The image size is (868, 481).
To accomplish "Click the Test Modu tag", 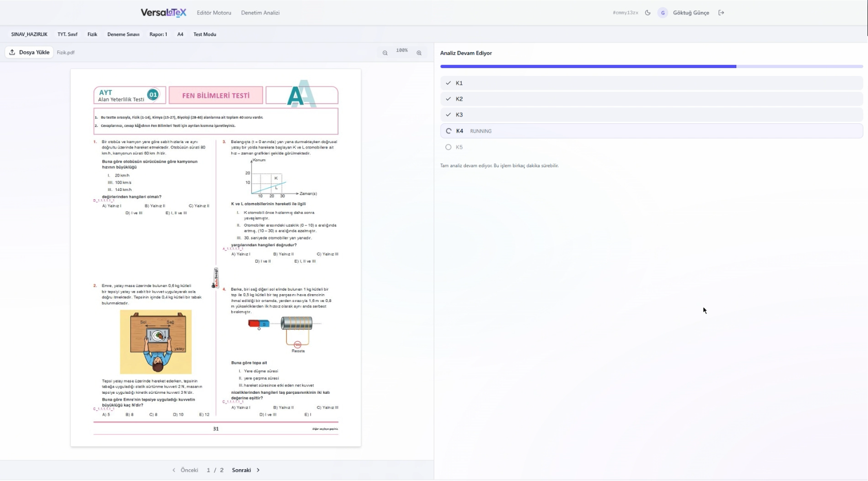I will pyautogui.click(x=204, y=35).
